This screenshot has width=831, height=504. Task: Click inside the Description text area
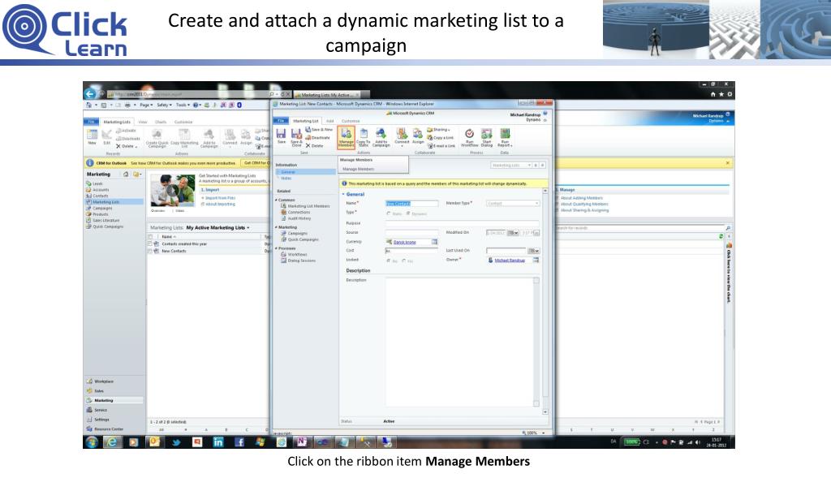point(459,342)
